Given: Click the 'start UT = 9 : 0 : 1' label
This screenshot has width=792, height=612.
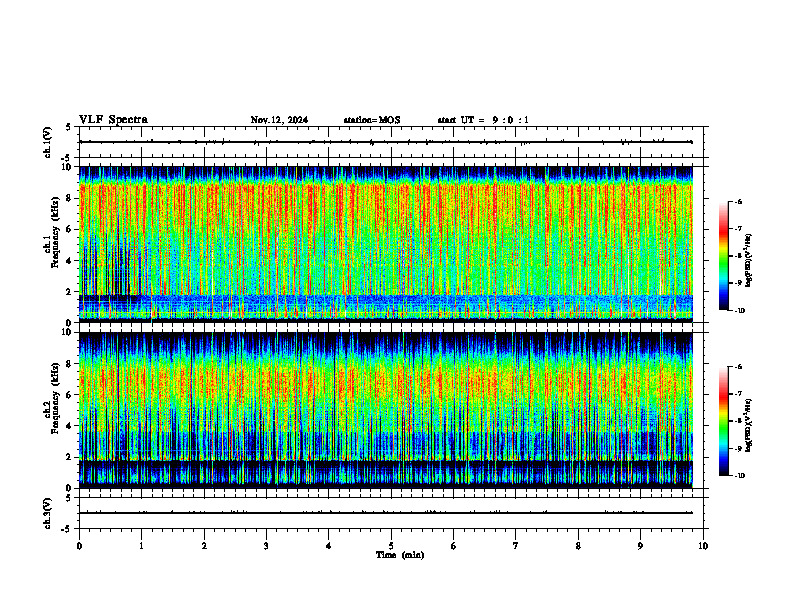Looking at the screenshot, I should [483, 120].
